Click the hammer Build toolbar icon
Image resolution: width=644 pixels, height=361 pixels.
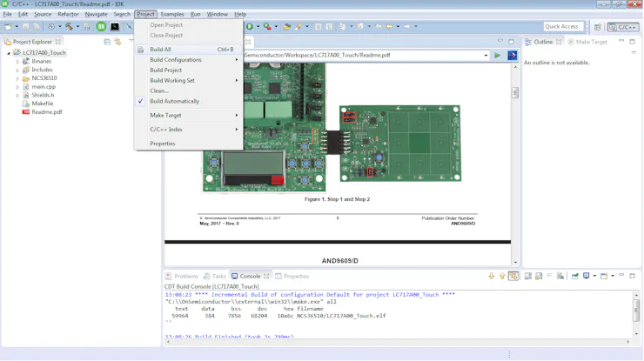(69, 27)
